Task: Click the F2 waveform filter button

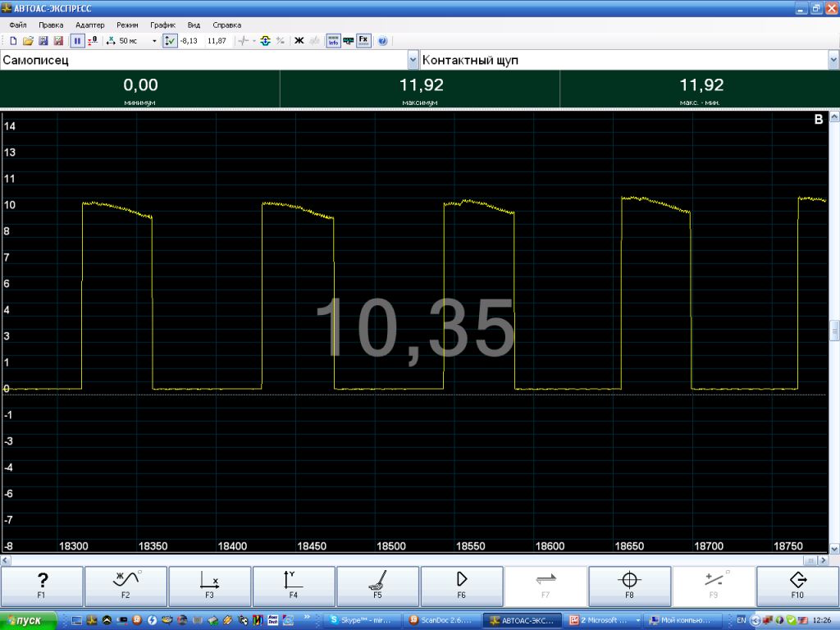Action: click(126, 587)
